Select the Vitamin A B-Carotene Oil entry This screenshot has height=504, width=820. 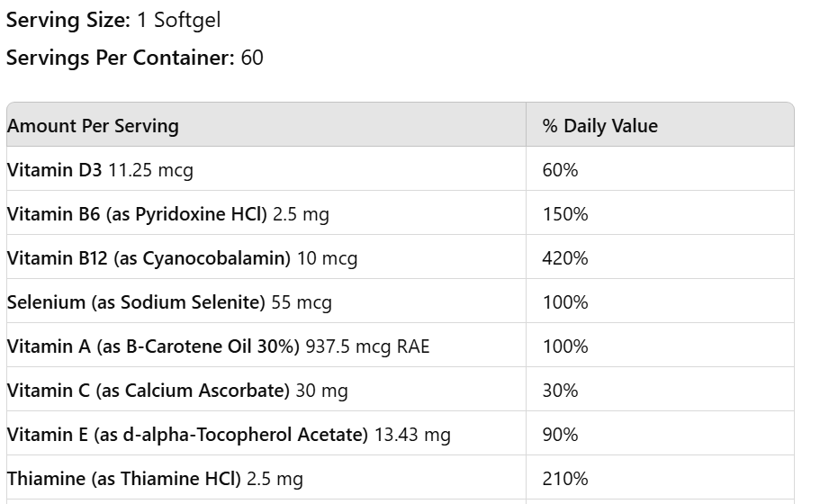(218, 346)
